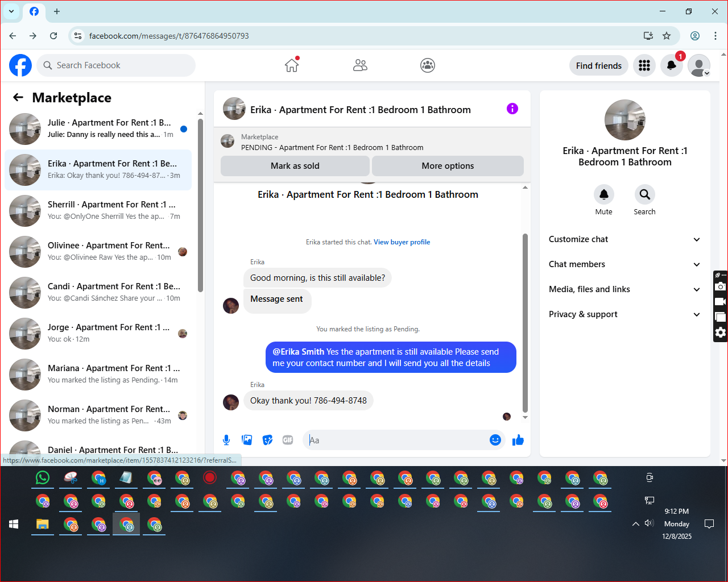This screenshot has width=728, height=582.
Task: Click the listing thumbnail in the right info panel
Action: click(x=625, y=120)
